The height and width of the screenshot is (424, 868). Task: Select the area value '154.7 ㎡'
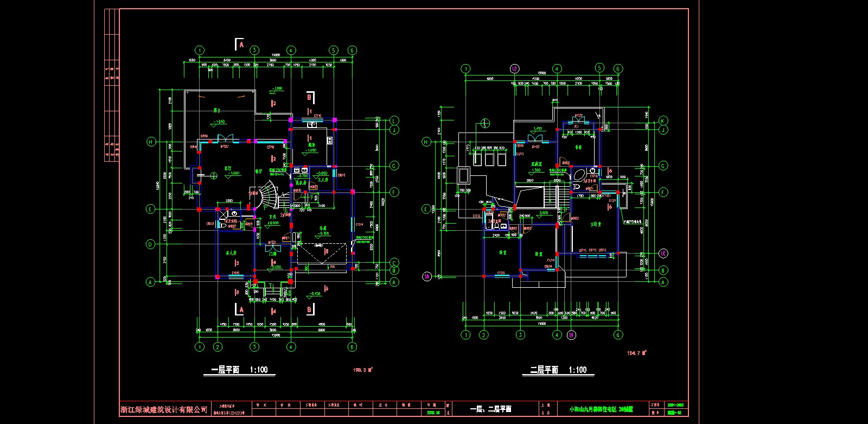click(x=637, y=353)
